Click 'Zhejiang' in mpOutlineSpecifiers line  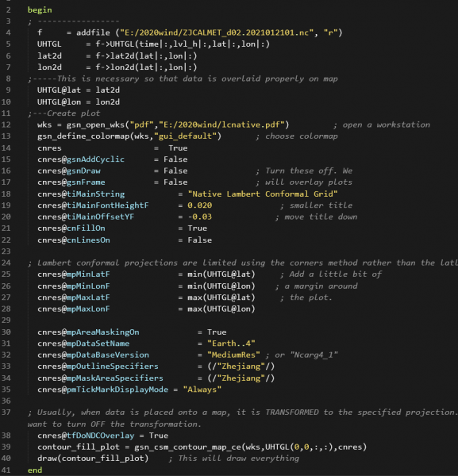241,367
